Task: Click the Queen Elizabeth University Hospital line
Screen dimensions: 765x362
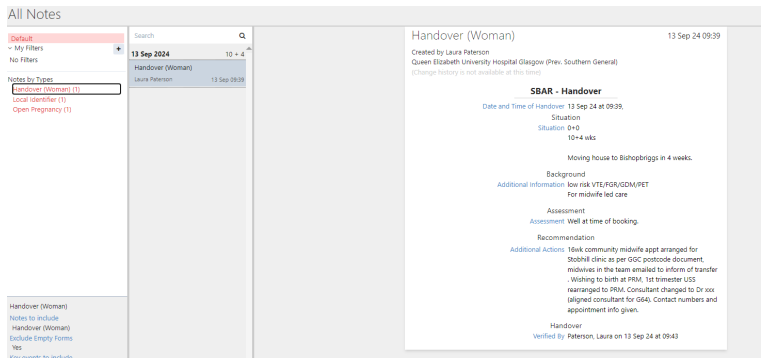Action: [x=514, y=62]
